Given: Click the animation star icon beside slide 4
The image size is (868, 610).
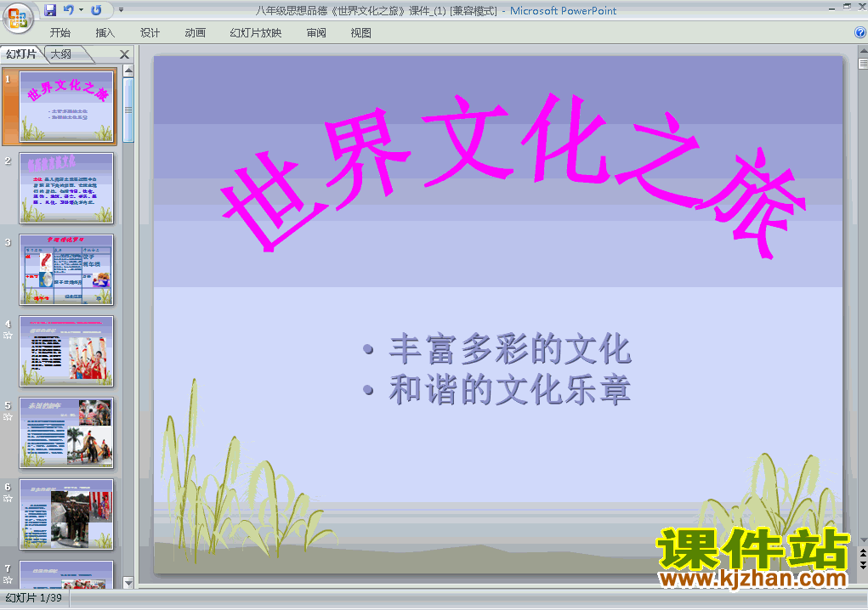Looking at the screenshot, I should [x=8, y=335].
